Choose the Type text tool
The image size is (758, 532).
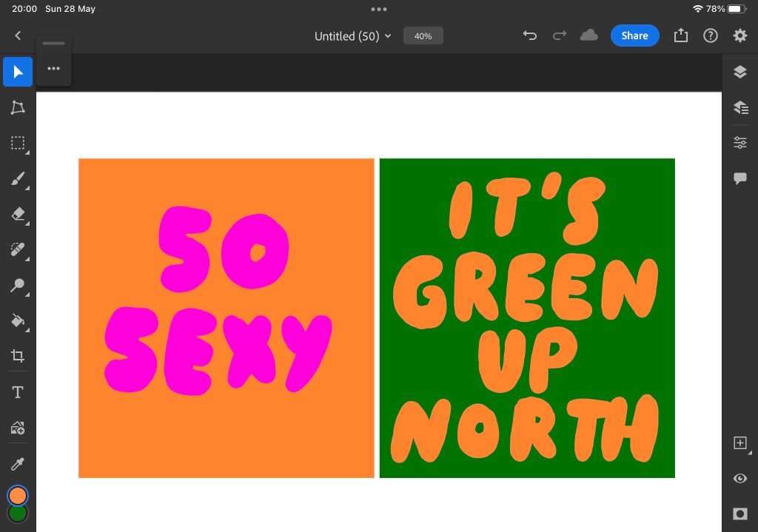click(x=18, y=392)
